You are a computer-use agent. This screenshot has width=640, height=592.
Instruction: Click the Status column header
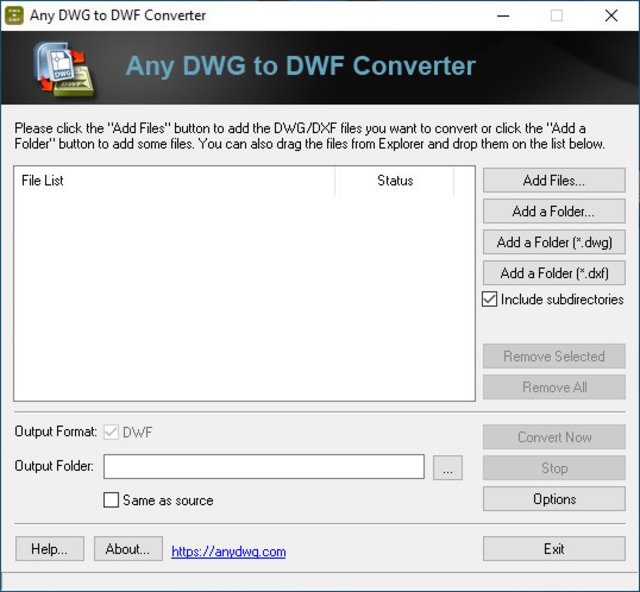pyautogui.click(x=395, y=180)
